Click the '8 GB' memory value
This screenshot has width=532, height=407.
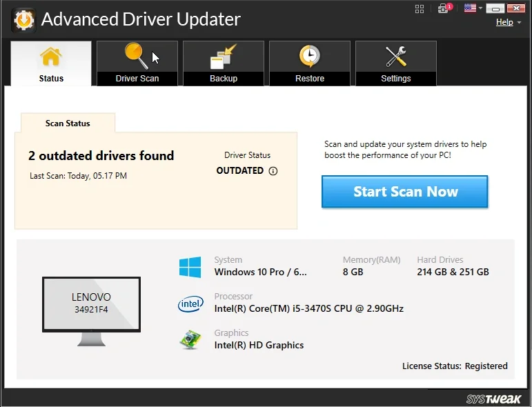[353, 272]
